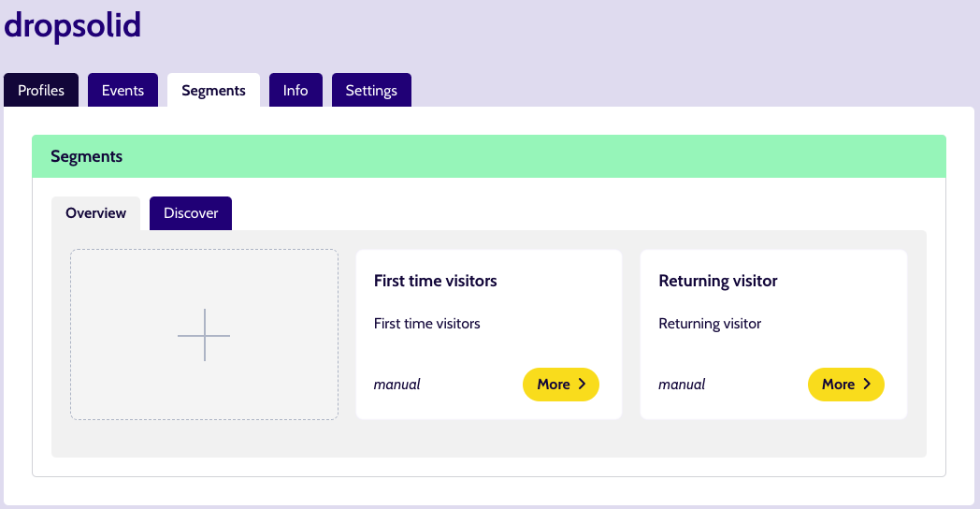Open More for First time visitors
This screenshot has width=980, height=509.
(x=561, y=385)
